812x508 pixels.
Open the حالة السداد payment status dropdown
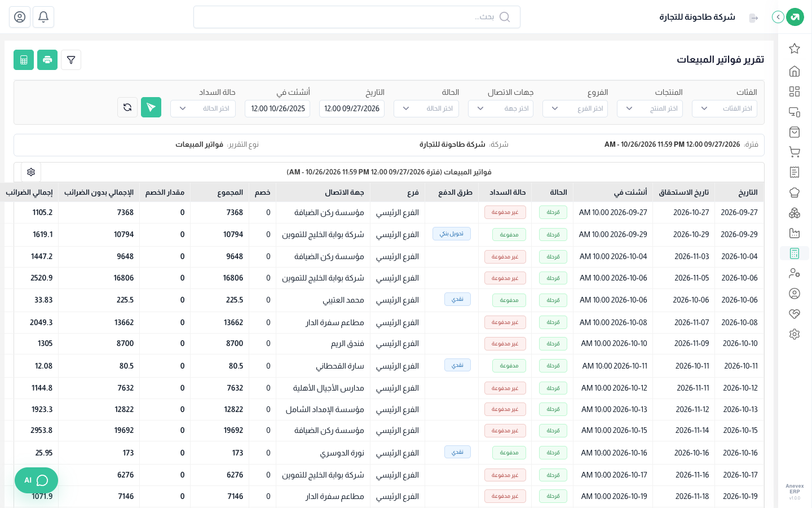tap(203, 108)
